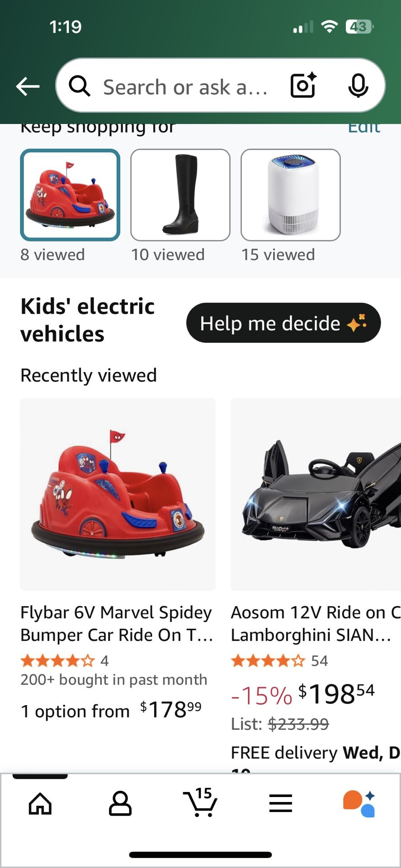Open the Aosom Lamborghini ride-on car image

point(316,494)
